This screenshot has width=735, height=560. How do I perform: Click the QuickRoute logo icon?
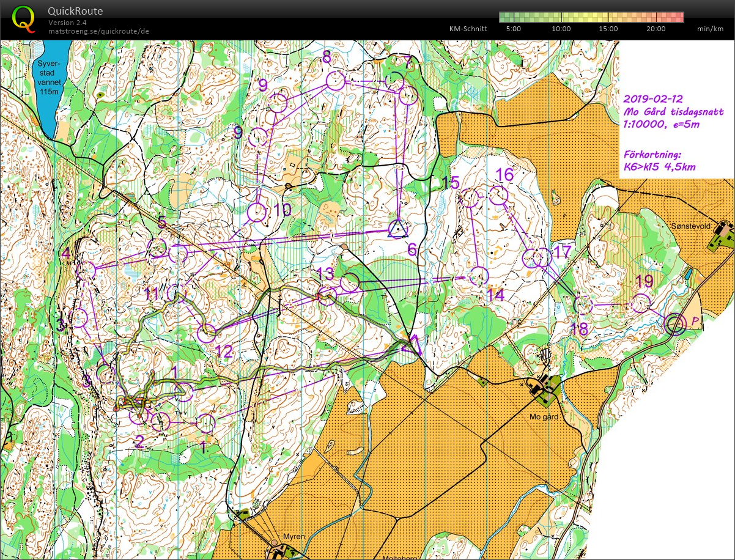[x=24, y=18]
